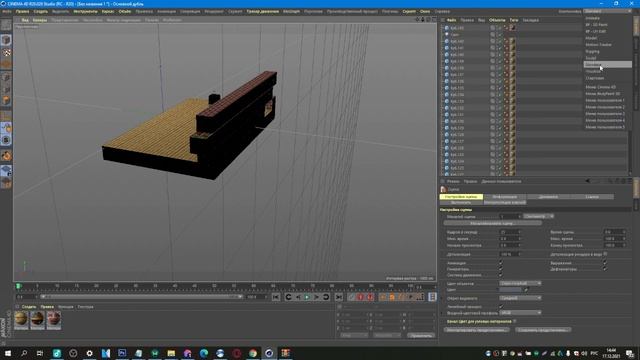
Task: Click the Кадров в секунду input field
Action: 510,232
